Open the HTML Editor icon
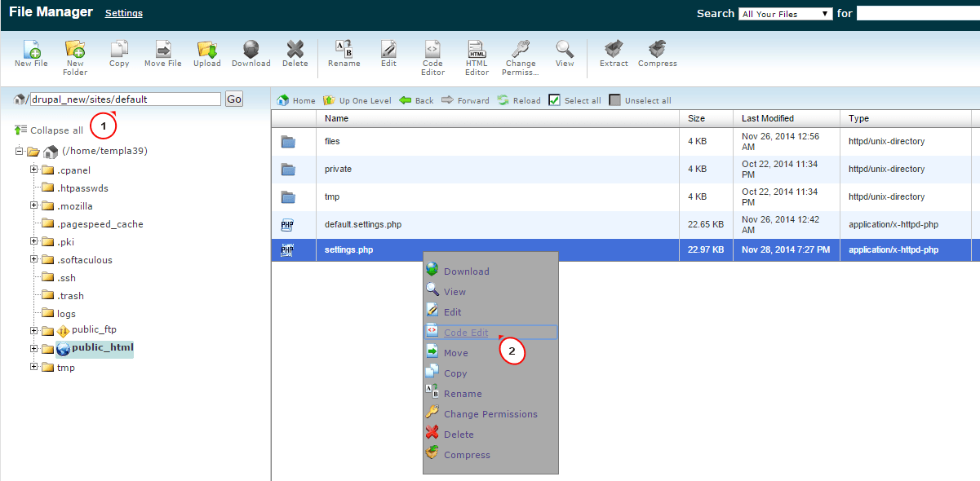This screenshot has height=481, width=980. pyautogui.click(x=477, y=51)
